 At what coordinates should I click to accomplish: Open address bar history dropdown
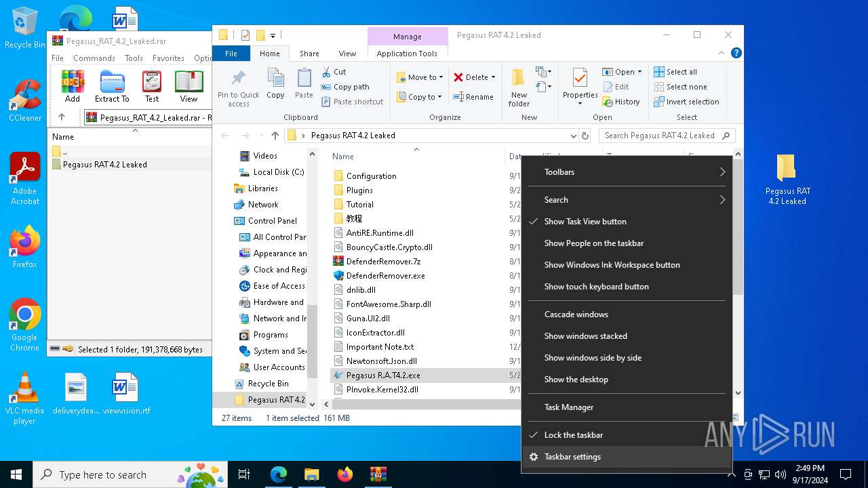(x=574, y=136)
